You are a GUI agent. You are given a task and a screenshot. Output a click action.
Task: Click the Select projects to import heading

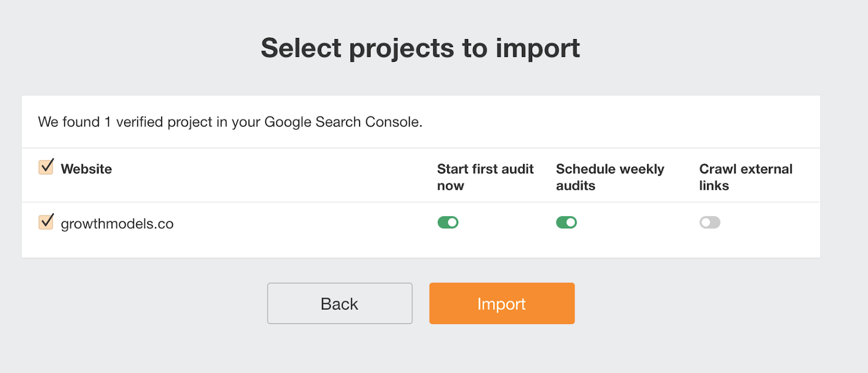(x=420, y=48)
